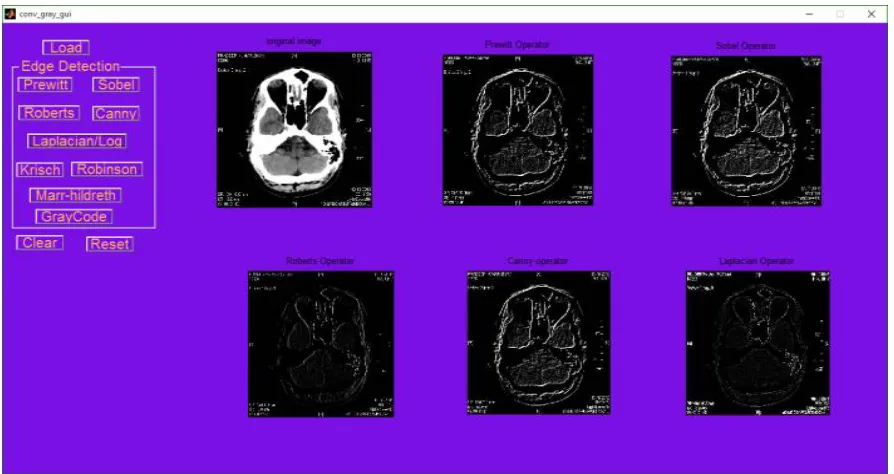Click the Prewitt Operator result image
This screenshot has width=894, height=474.
pyautogui.click(x=518, y=130)
